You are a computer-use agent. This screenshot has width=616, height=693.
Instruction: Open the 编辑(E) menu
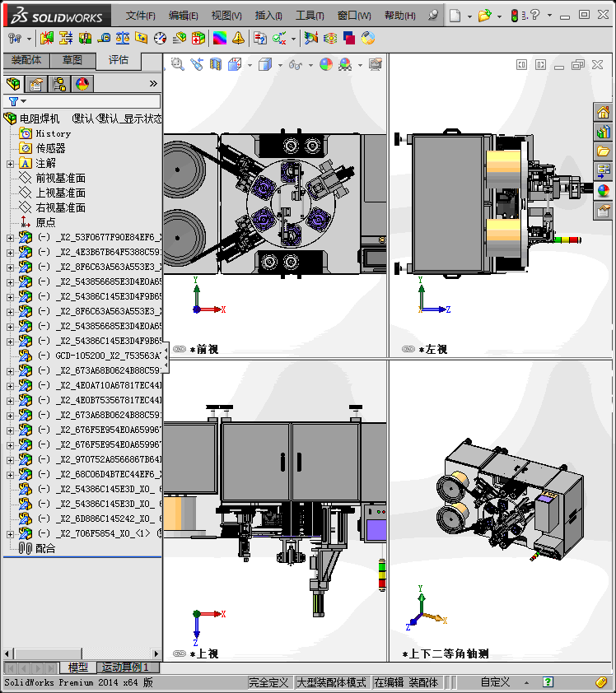183,16
